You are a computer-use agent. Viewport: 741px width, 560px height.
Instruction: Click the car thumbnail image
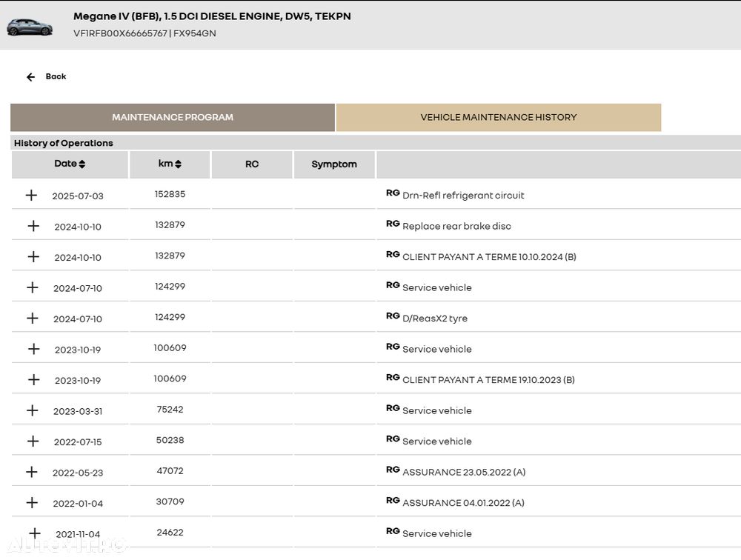[30, 27]
